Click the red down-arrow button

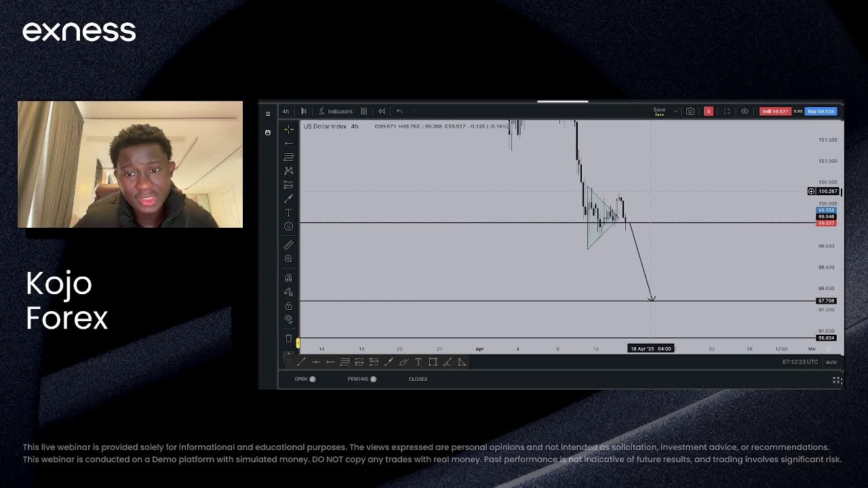point(709,111)
